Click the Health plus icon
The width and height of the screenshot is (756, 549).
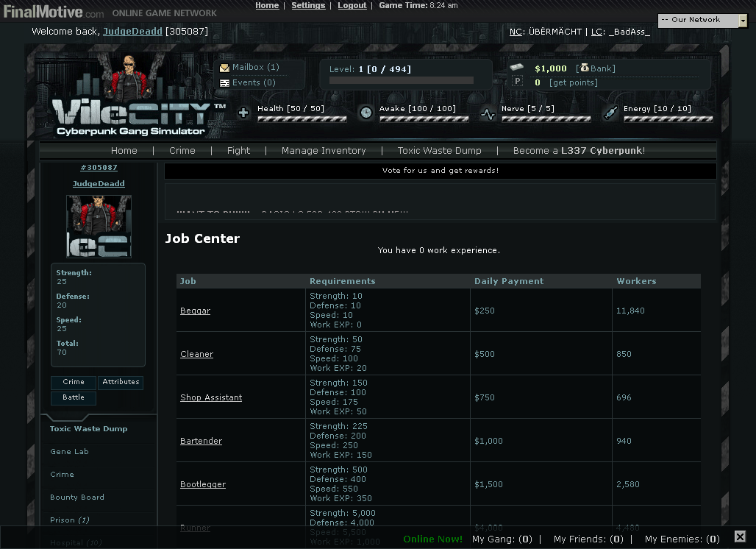[x=243, y=113]
